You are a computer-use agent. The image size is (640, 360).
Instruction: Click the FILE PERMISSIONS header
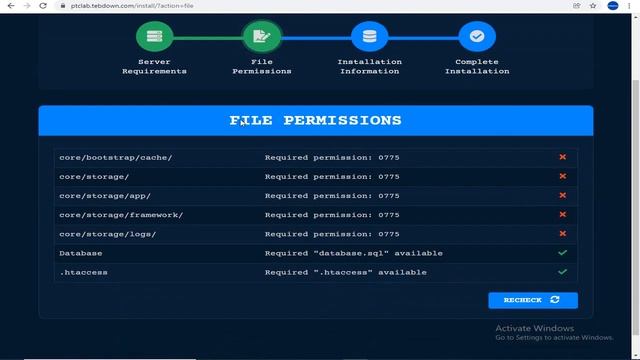pyautogui.click(x=316, y=120)
